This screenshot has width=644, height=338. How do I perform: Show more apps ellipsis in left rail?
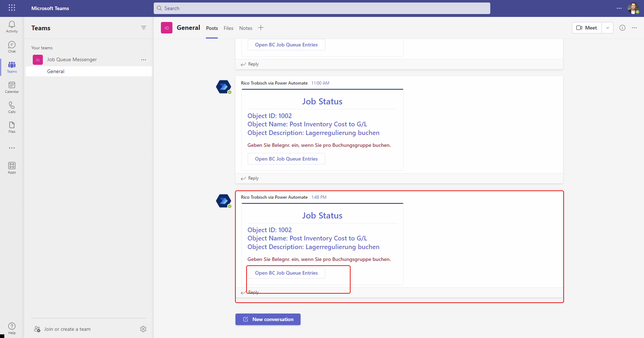(12, 148)
